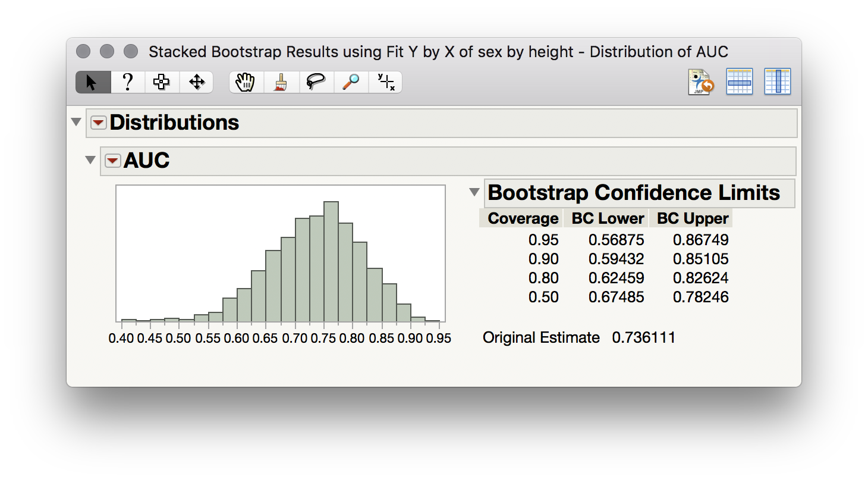Screen dimensions: 868x482
Task: Click the select-columns table icon
Action: [778, 82]
